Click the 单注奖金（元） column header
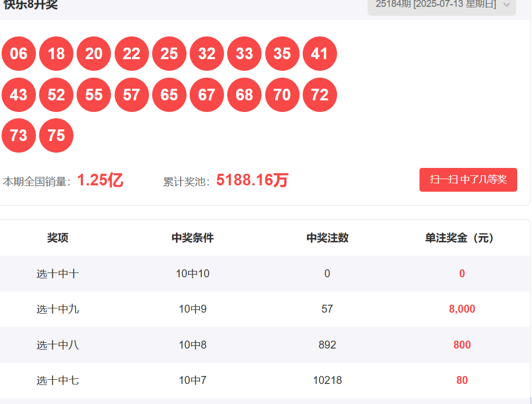Viewport: 532px width, 404px height. pyautogui.click(x=461, y=238)
